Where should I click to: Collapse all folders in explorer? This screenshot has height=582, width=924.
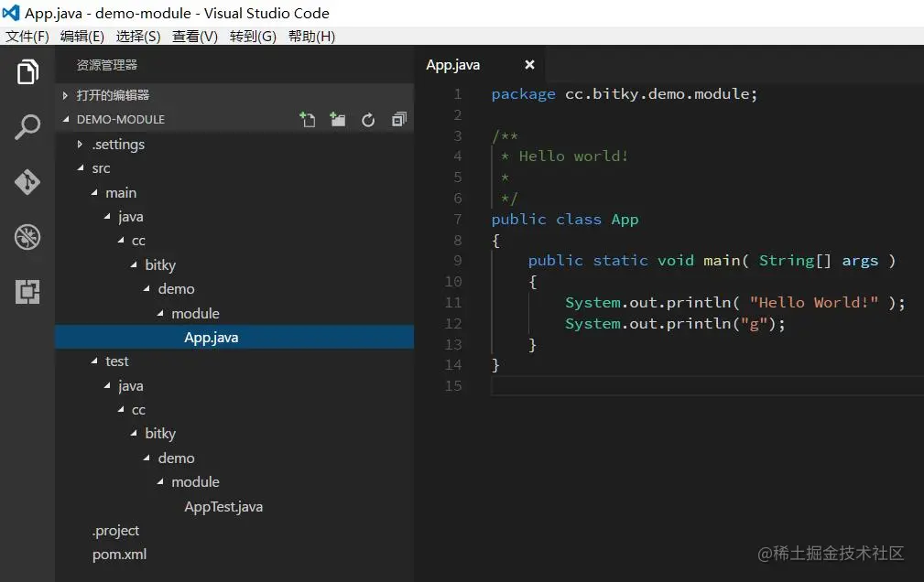coord(399,120)
